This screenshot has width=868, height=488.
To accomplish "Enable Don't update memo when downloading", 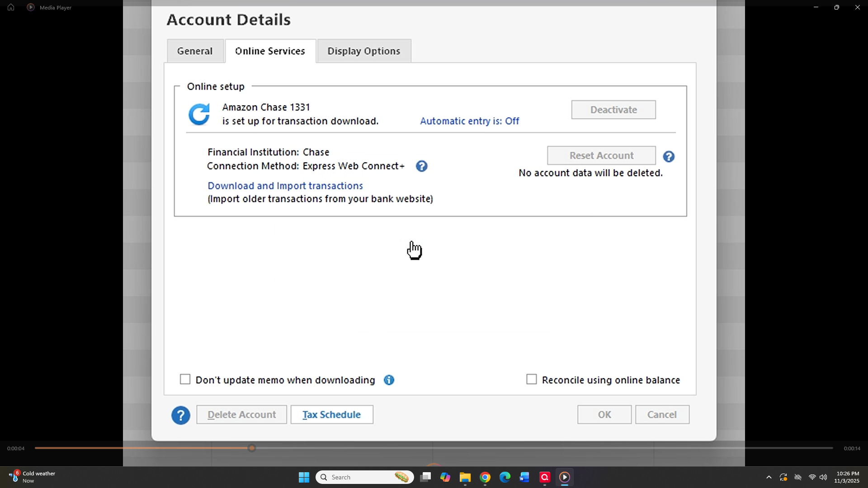I will tap(185, 379).
